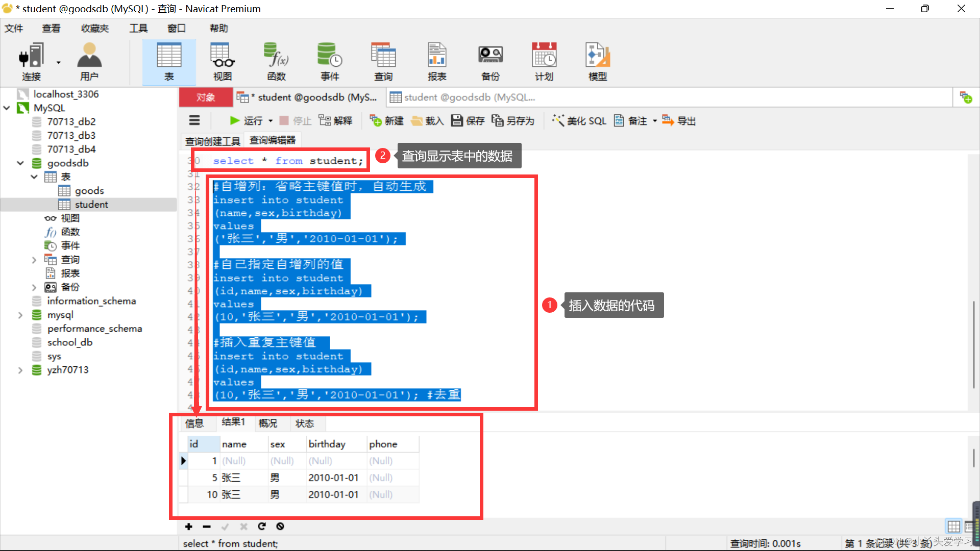Viewport: 980px width, 551px height.
Task: Open the Backup (备份) toolbar icon
Action: pos(491,62)
